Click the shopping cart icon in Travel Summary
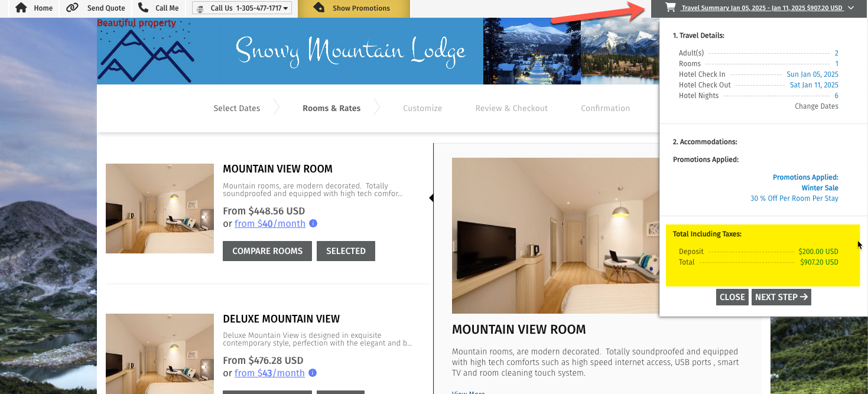This screenshot has width=868, height=394. point(670,8)
